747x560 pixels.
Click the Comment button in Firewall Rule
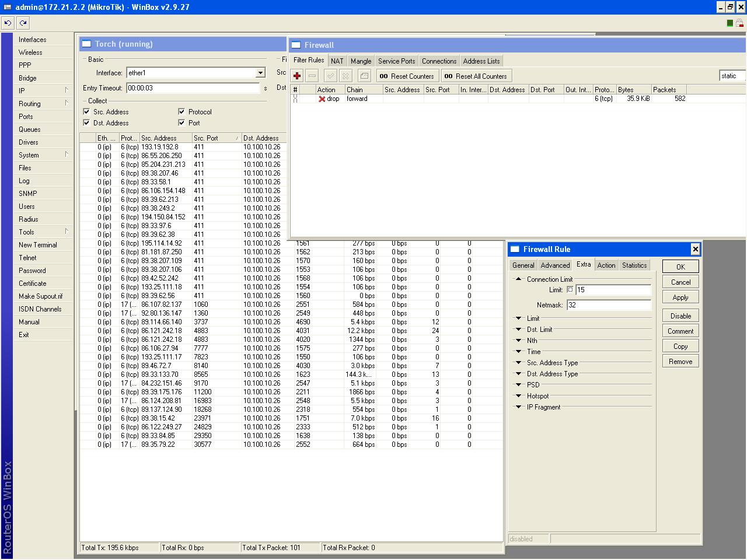(680, 331)
